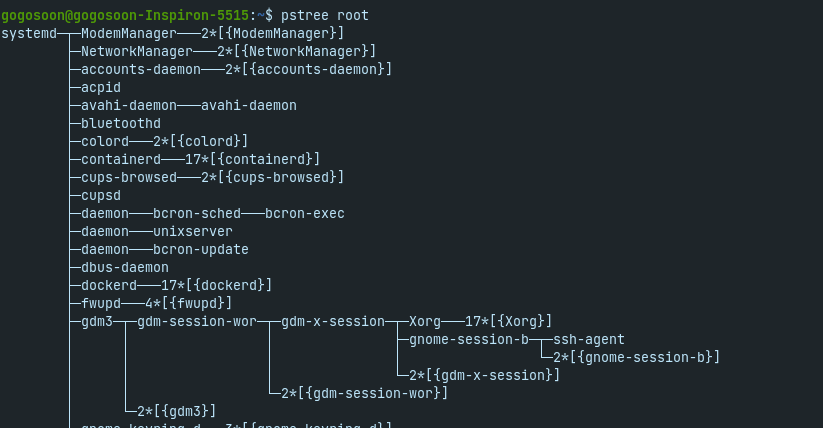This screenshot has height=428, width=823.
Task: Click the Xorg process node
Action: pos(425,321)
